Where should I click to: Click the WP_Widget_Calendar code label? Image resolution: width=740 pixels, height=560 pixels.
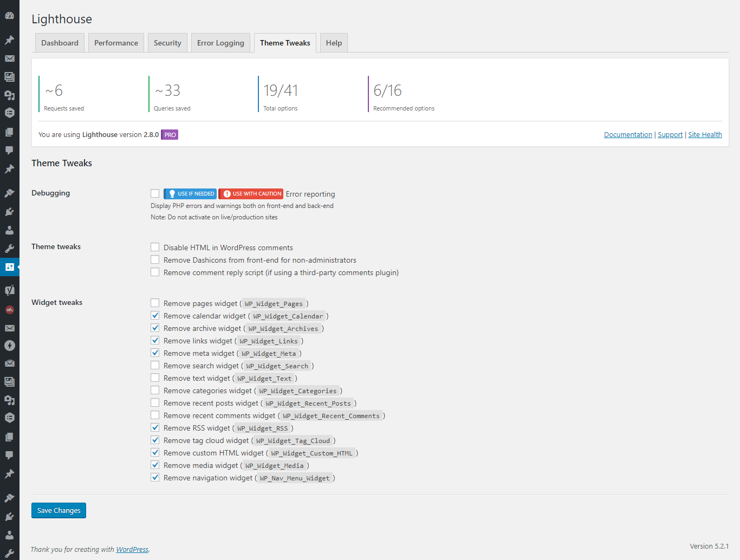(288, 316)
